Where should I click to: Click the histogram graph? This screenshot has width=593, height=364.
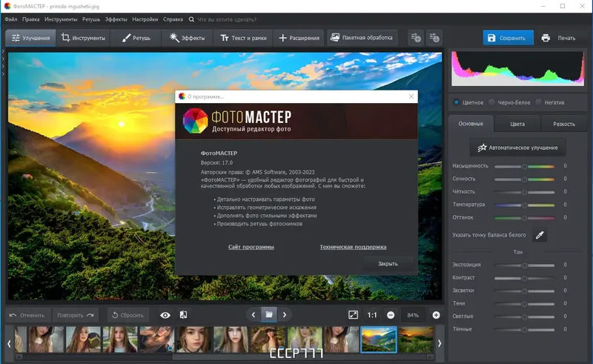517,68
